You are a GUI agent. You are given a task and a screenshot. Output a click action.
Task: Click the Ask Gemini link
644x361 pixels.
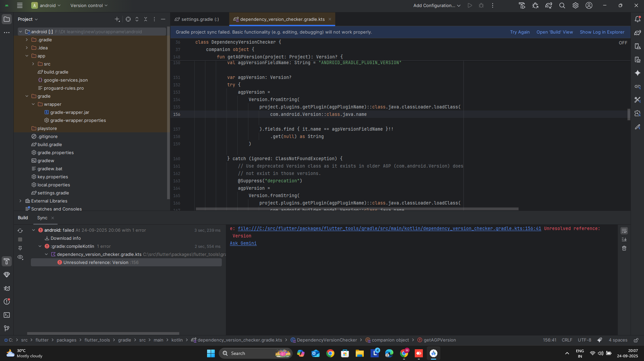coord(243,243)
